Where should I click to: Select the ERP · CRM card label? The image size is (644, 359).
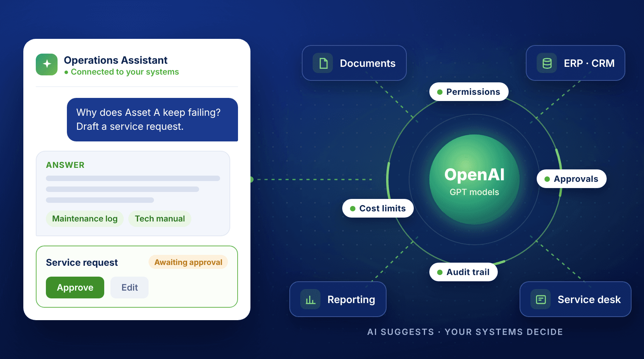[x=589, y=63]
